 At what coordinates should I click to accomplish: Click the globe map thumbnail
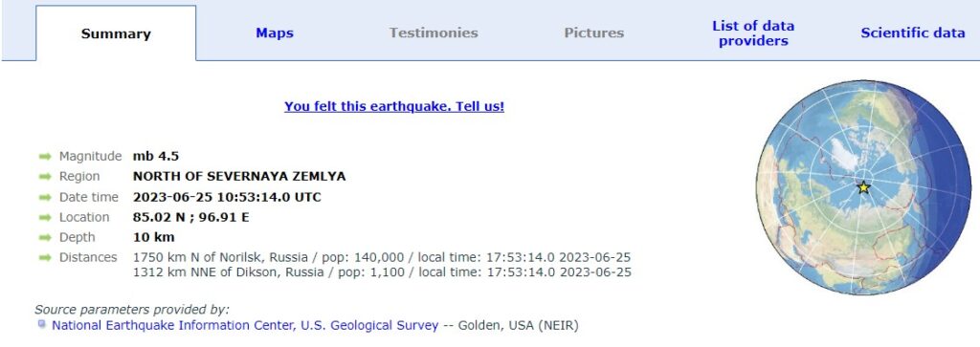(864, 187)
